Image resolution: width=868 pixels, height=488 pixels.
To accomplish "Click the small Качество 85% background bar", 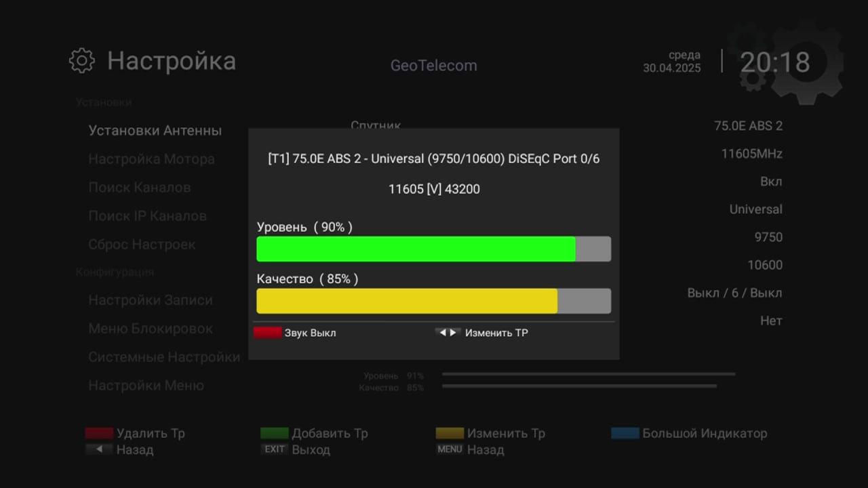I will 580,386.
